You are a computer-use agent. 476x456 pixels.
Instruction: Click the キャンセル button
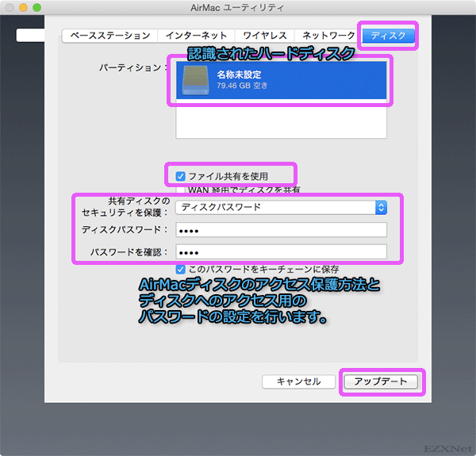point(299,381)
